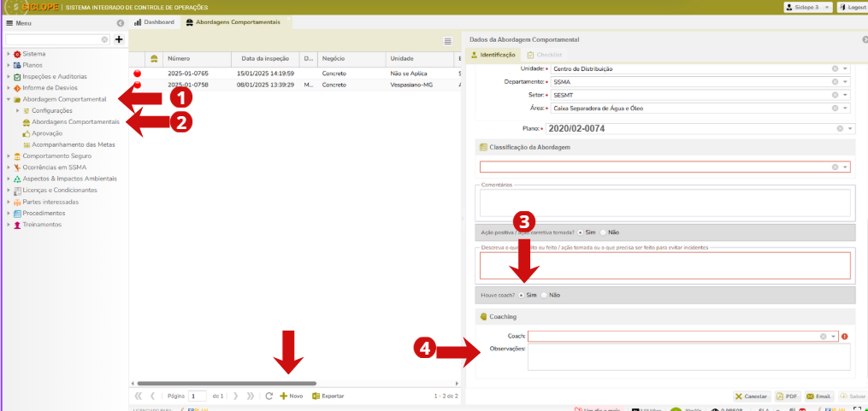Click the Coach field warning icon
The image size is (868, 411).
point(845,337)
